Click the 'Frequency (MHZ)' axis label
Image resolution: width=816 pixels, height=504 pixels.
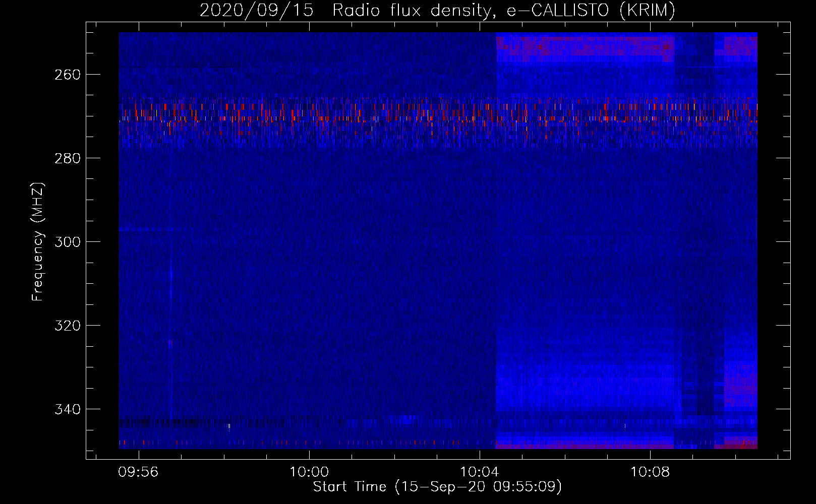pos(38,242)
